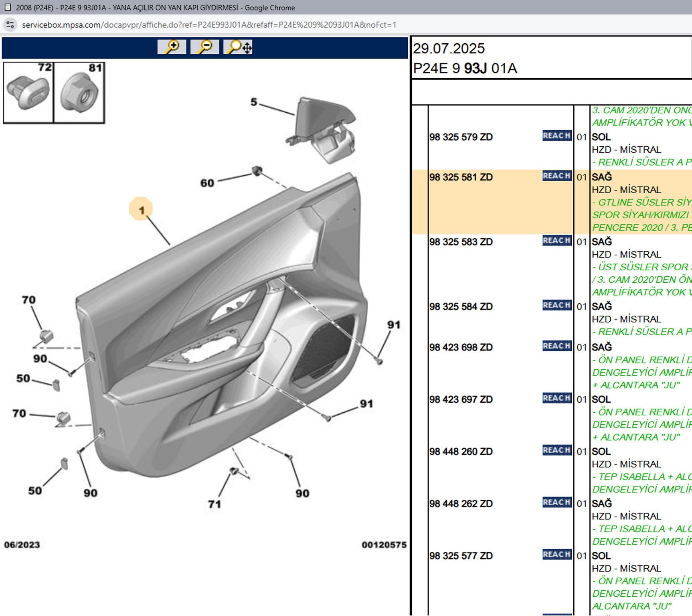Click the REACH badge for 98 325 579 ZD

[556, 136]
